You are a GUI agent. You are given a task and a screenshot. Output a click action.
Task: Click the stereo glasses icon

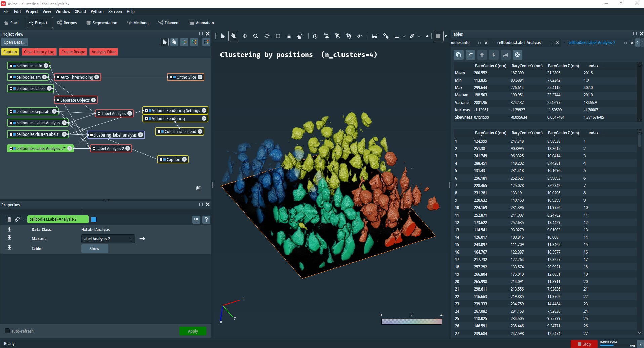point(375,36)
